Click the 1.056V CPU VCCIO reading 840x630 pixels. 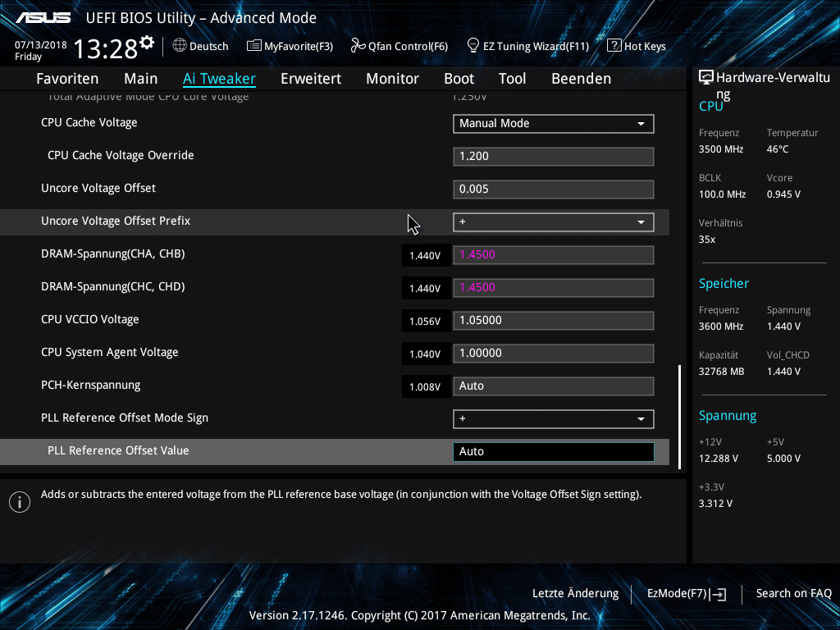[426, 321]
